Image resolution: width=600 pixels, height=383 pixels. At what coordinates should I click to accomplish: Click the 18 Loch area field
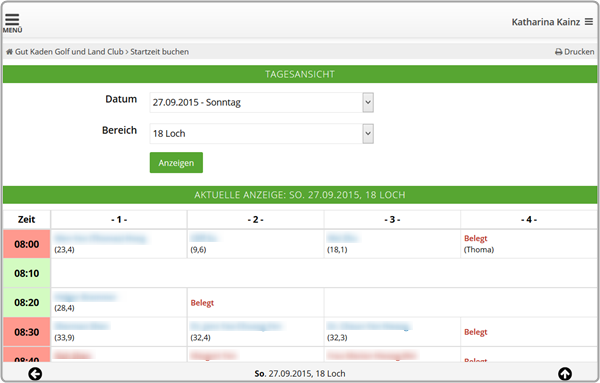261,134
